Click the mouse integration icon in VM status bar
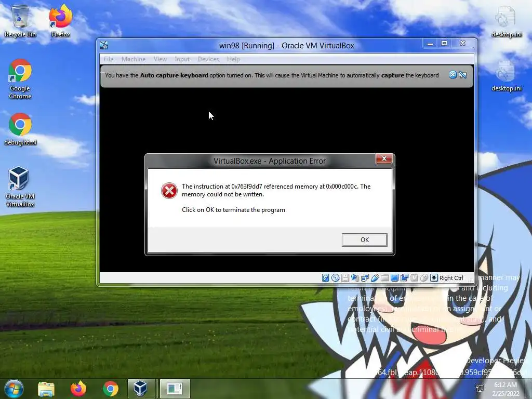Screen dimensions: 532x399 tap(424, 278)
